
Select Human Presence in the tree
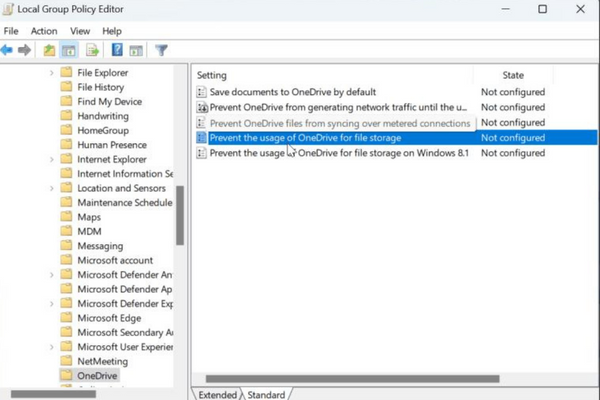(x=112, y=145)
